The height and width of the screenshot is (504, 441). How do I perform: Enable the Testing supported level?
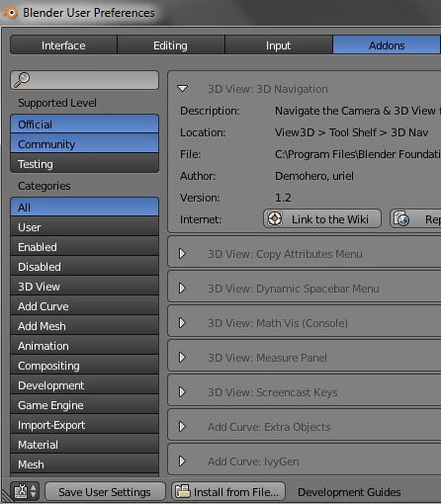[85, 164]
